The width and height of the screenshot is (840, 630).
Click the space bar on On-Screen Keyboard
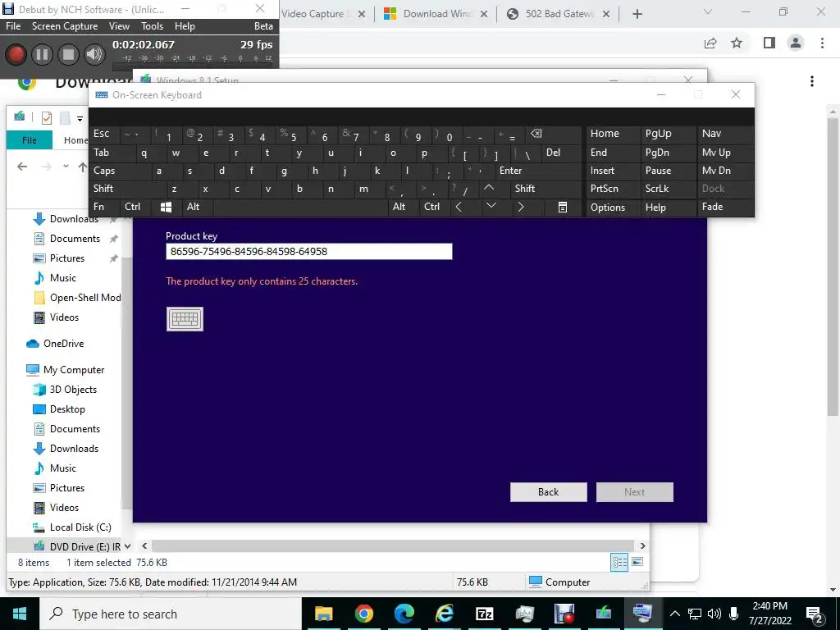pos(300,207)
